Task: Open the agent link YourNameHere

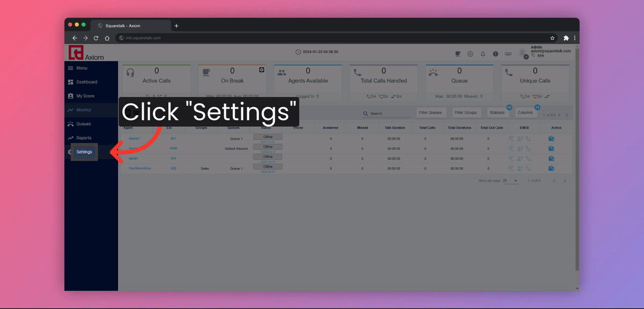Action: [140, 168]
